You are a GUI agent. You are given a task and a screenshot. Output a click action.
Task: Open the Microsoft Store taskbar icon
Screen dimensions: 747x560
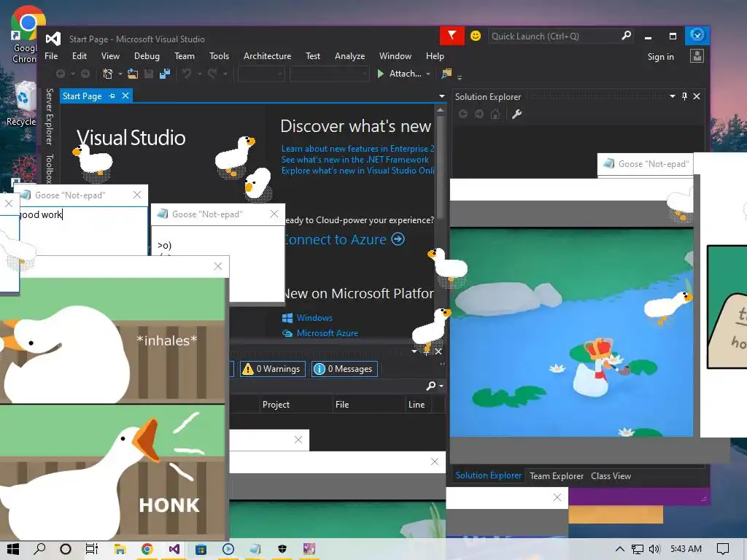(201, 549)
